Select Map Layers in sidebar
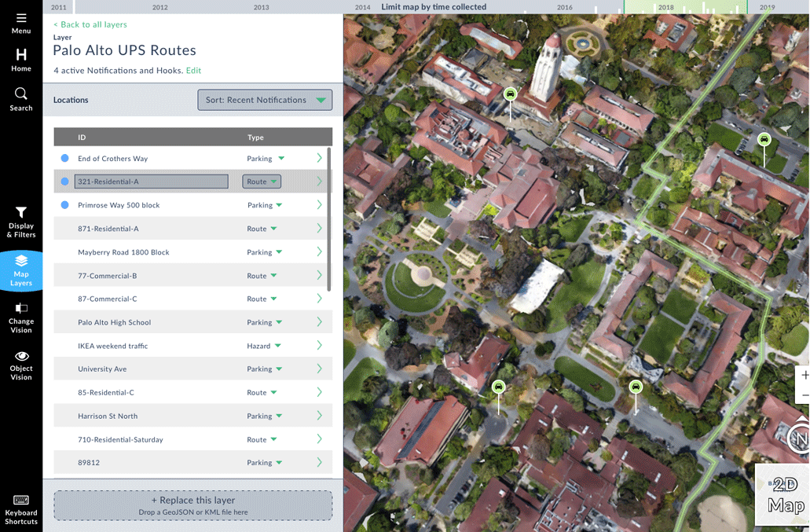This screenshot has width=810, height=532. [21, 270]
